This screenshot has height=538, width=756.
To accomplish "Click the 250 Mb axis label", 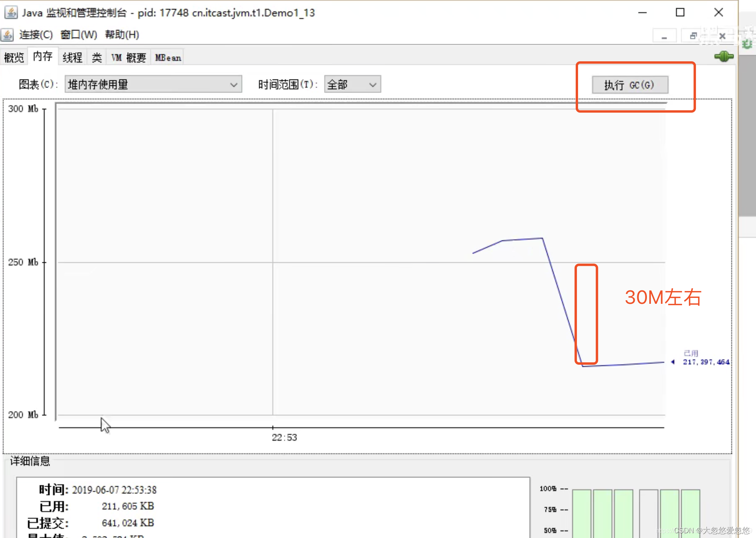I will pyautogui.click(x=23, y=262).
